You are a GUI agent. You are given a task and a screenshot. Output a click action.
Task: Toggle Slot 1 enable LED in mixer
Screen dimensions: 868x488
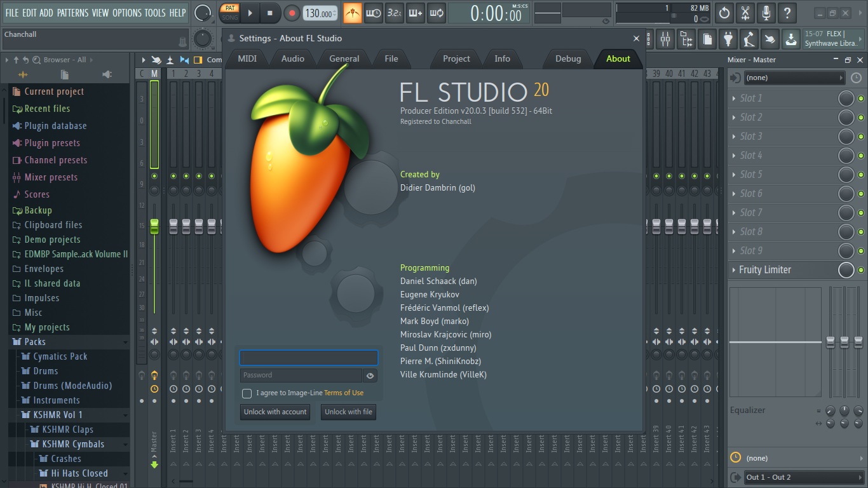click(861, 98)
